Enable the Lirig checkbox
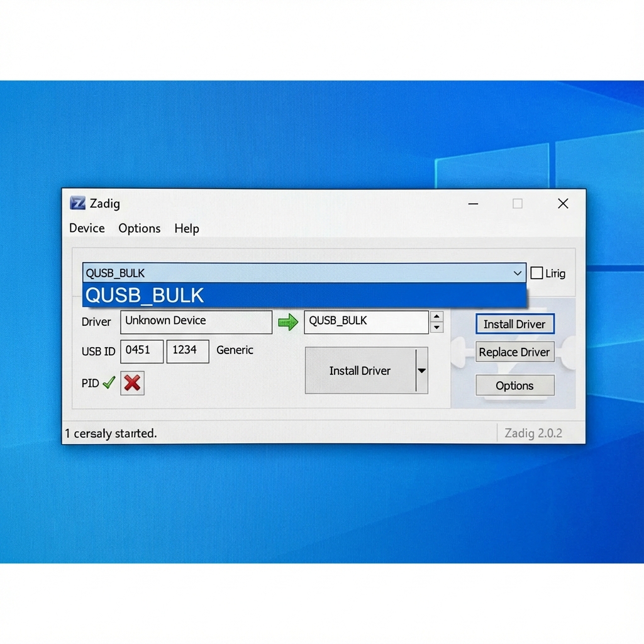This screenshot has height=644, width=644. coord(536,273)
